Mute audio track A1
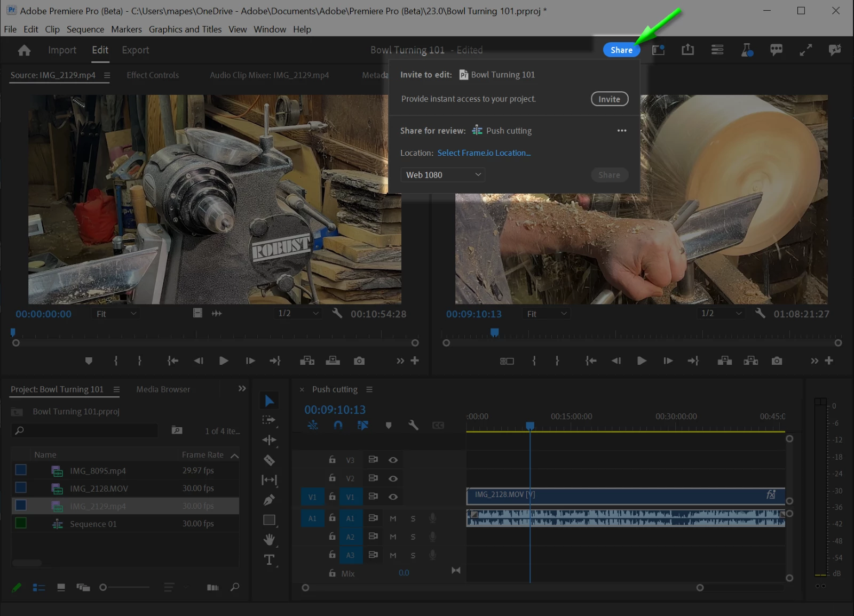The width and height of the screenshot is (854, 616). click(393, 518)
